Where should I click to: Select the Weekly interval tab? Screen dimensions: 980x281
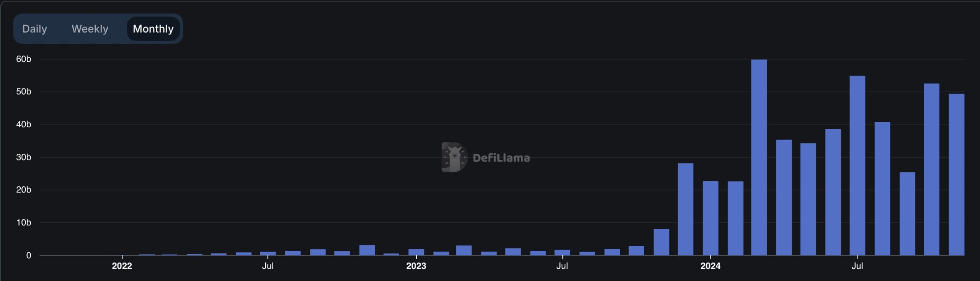point(90,29)
